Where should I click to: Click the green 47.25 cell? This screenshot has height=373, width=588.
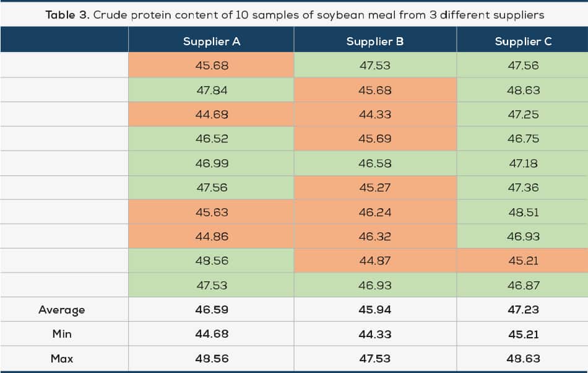pyautogui.click(x=523, y=115)
